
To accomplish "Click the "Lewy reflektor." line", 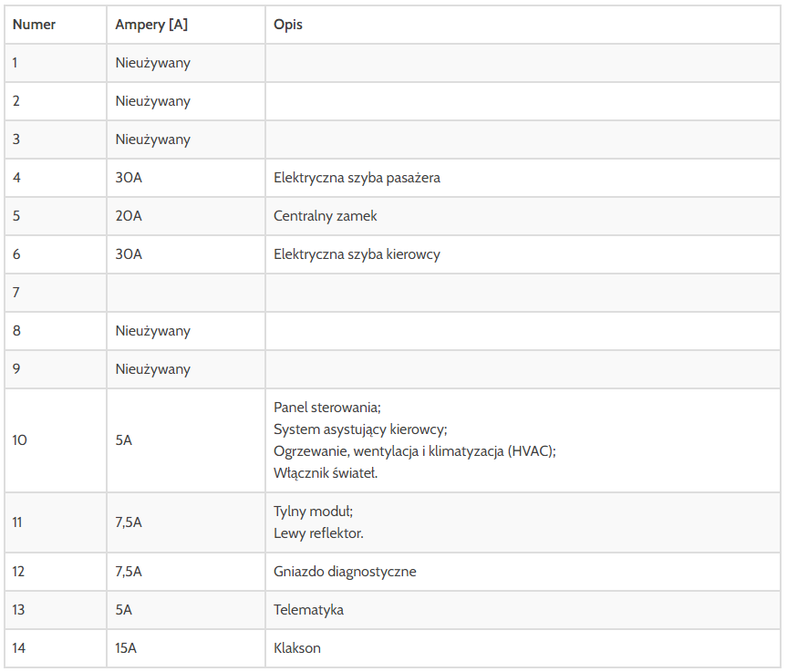I will pyautogui.click(x=318, y=533).
